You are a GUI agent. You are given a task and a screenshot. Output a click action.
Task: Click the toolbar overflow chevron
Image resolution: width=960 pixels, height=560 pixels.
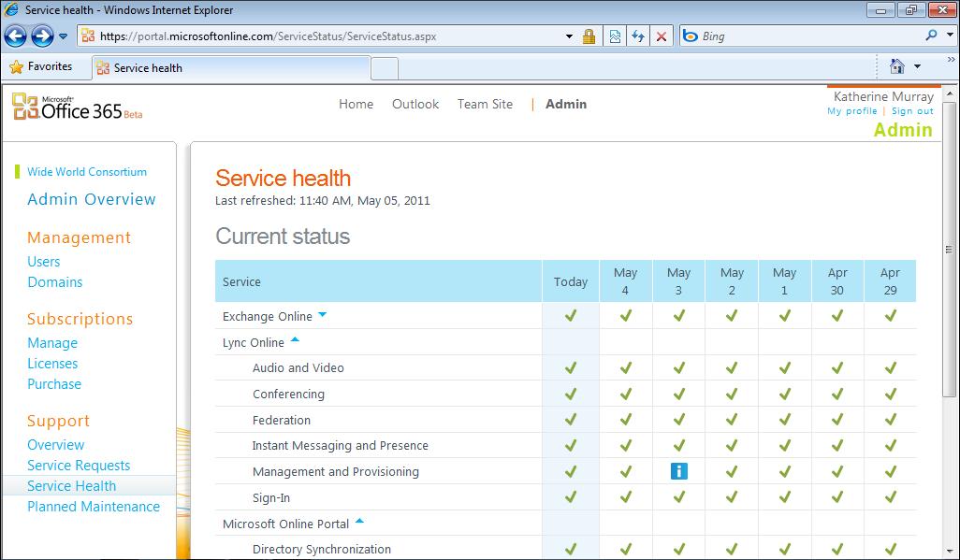(x=951, y=60)
